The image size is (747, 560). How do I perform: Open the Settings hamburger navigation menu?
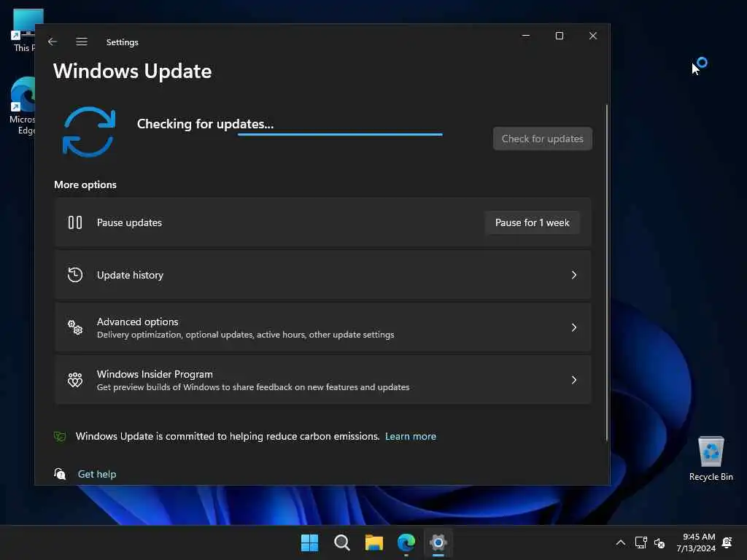[82, 42]
